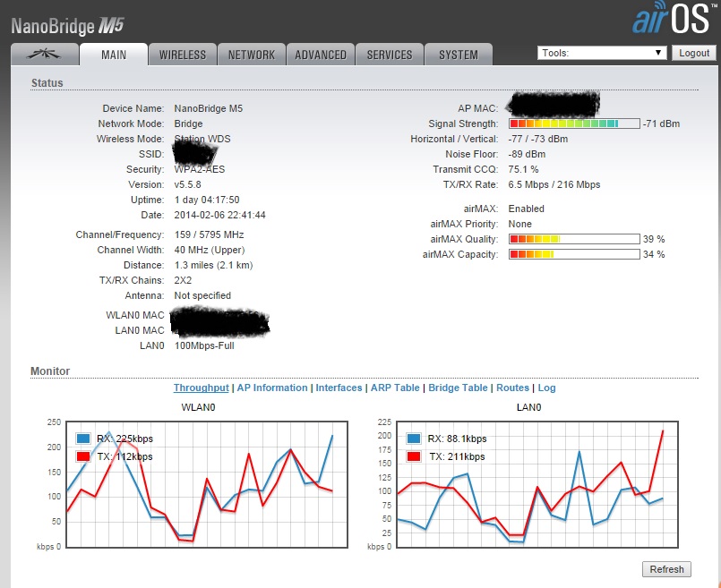The image size is (721, 588).
Task: Click the Refresh button
Action: click(666, 569)
